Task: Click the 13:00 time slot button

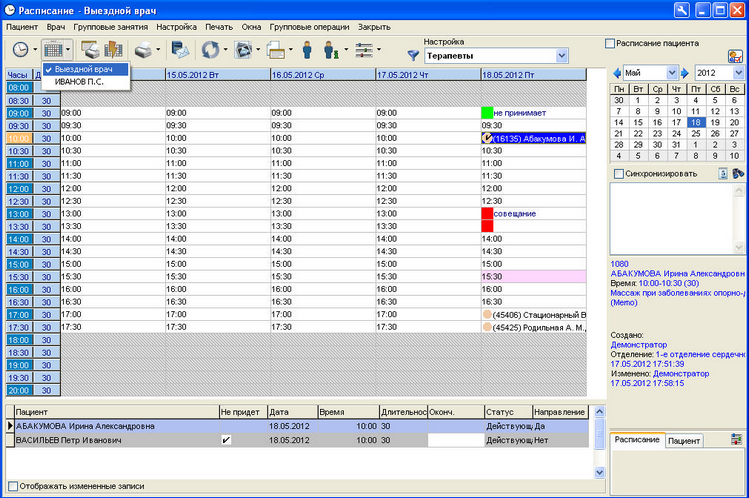Action: point(19,214)
